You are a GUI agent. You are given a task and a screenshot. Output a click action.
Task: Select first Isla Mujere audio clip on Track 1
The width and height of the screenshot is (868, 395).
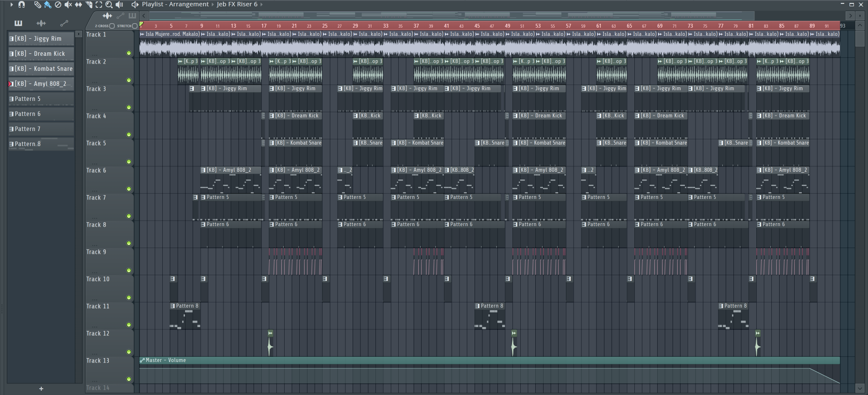(170, 43)
